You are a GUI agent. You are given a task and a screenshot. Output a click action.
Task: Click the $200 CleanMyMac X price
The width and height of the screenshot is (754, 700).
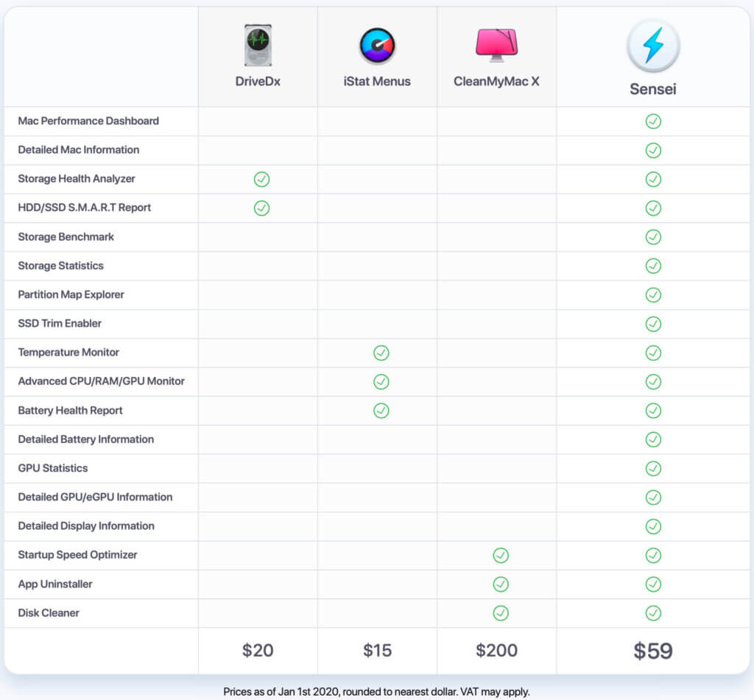496,651
